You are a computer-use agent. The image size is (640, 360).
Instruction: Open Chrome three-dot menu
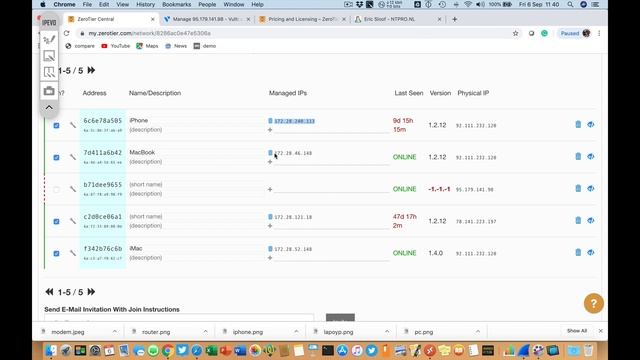(599, 33)
